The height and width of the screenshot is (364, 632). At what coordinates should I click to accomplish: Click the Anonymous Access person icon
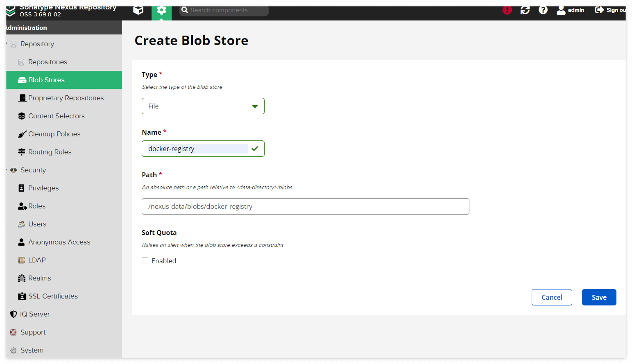point(21,242)
